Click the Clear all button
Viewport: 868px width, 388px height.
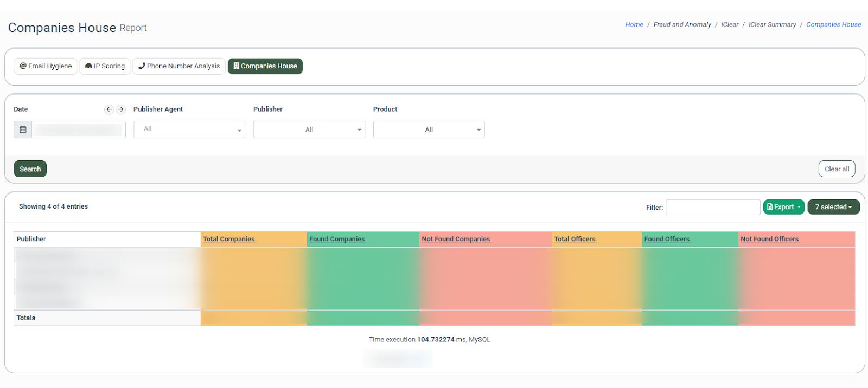pyautogui.click(x=837, y=169)
